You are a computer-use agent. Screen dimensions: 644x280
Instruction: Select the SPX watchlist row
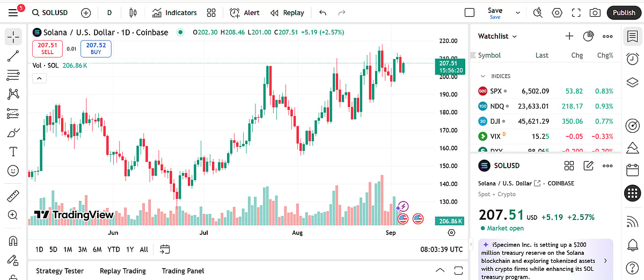tap(545, 91)
